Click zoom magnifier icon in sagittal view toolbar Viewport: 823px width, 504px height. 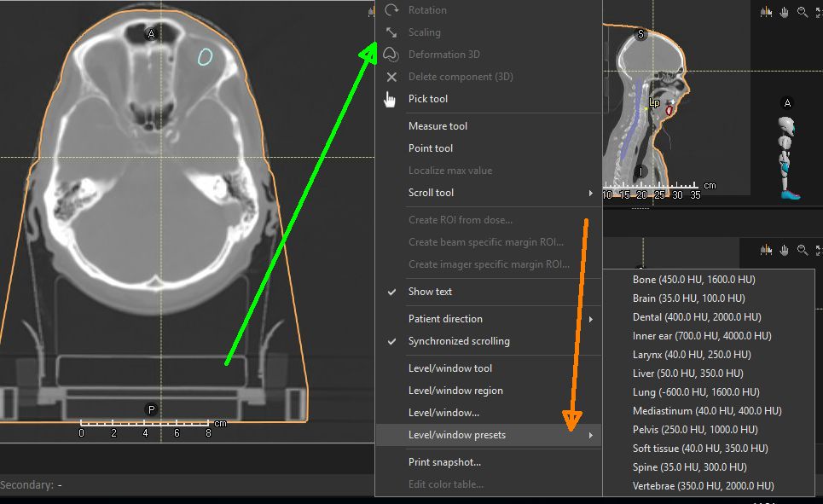point(802,12)
